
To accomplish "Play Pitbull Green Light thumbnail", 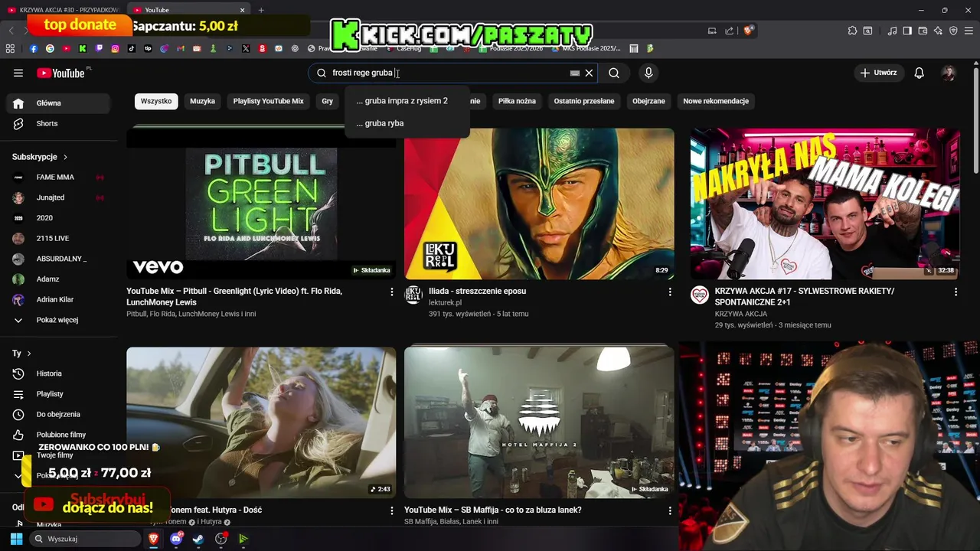I will 261,204.
